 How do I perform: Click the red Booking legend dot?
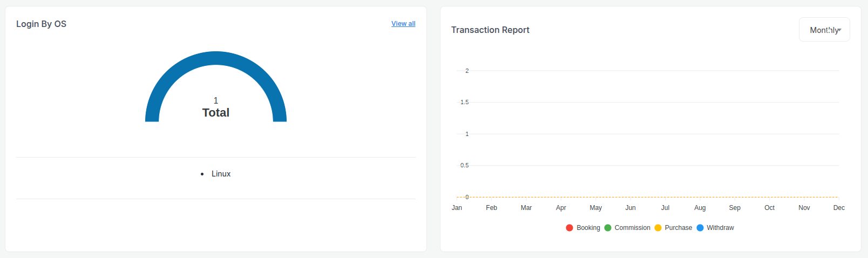(569, 228)
